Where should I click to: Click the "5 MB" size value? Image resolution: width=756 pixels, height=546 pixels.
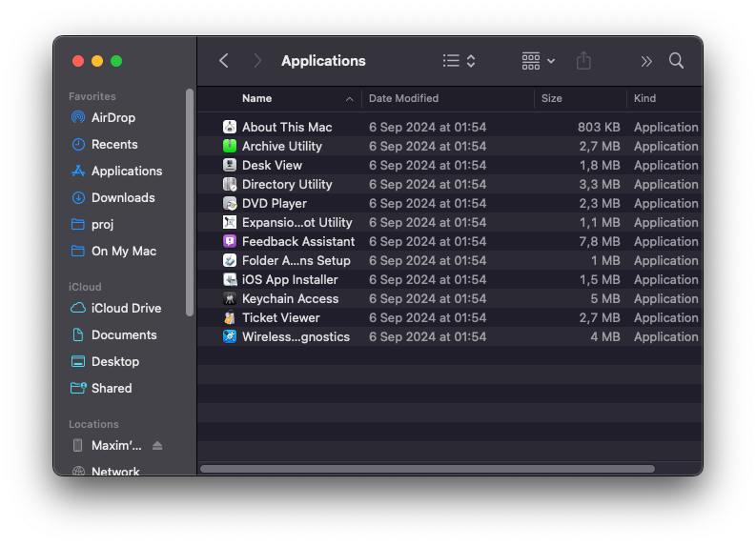[x=605, y=299]
